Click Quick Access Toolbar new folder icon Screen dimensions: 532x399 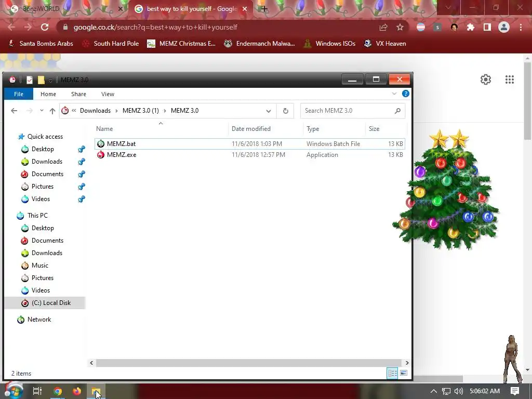(41, 79)
